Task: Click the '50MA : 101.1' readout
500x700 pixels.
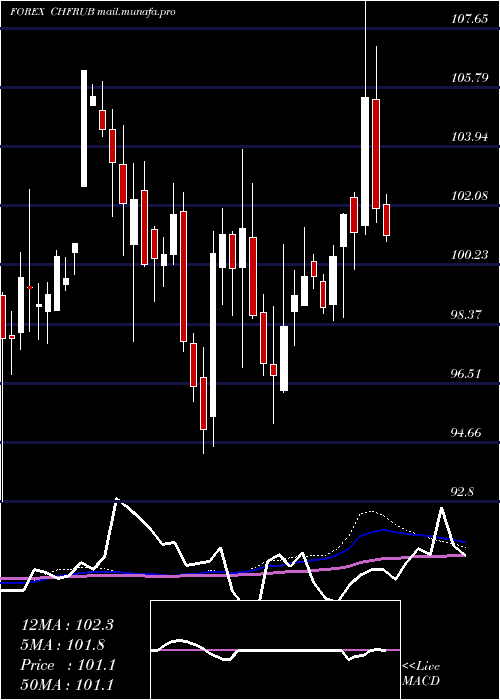Action: [67, 685]
